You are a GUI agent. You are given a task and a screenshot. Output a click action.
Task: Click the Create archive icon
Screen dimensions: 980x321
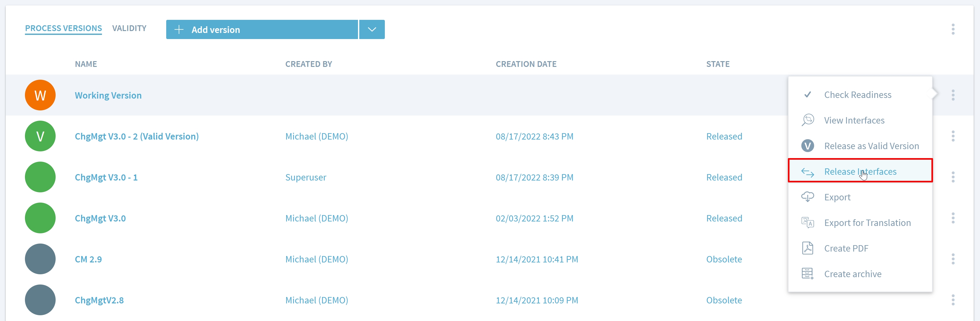(x=807, y=274)
